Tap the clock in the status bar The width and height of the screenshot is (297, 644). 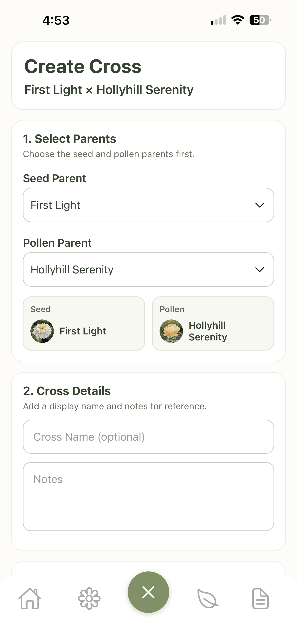click(x=55, y=20)
